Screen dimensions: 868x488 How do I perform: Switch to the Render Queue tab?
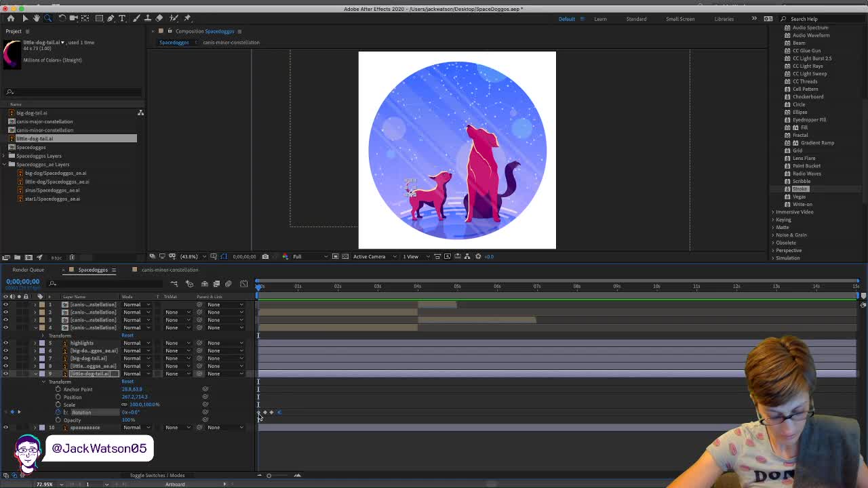pyautogui.click(x=28, y=270)
